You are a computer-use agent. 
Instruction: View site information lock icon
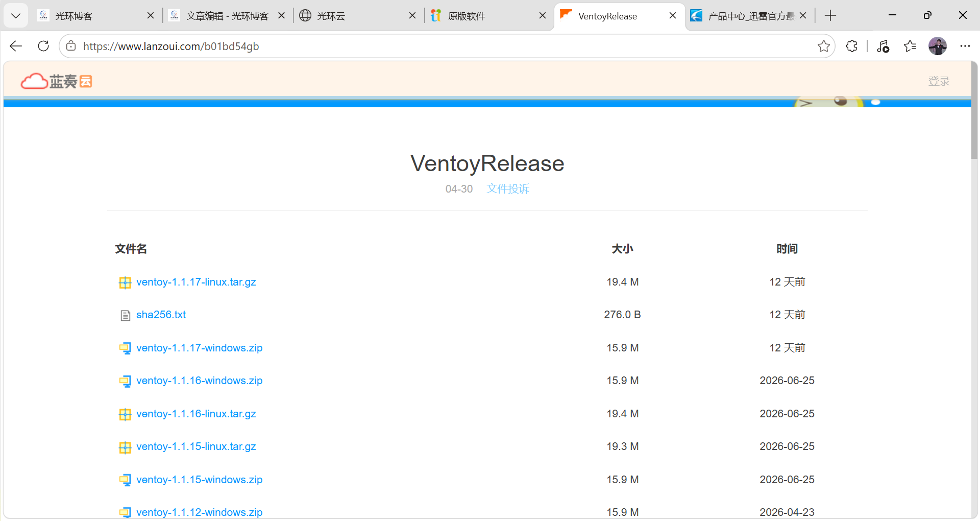(x=71, y=46)
